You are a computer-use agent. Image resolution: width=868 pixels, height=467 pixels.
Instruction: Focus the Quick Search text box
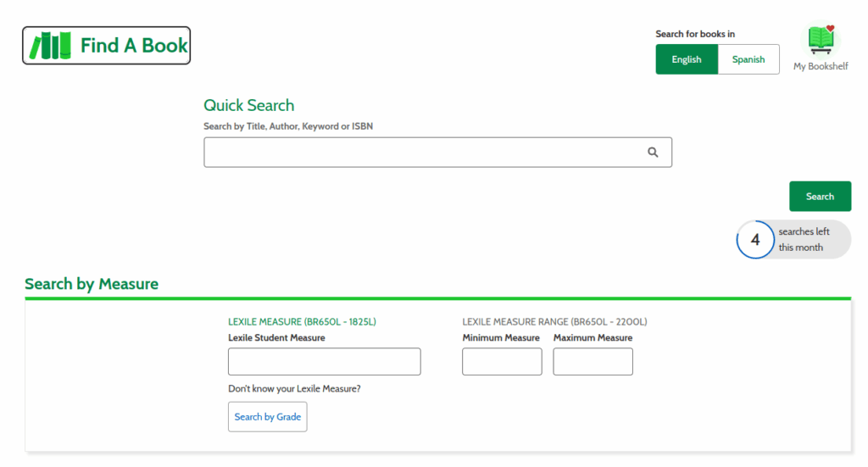tap(424, 153)
